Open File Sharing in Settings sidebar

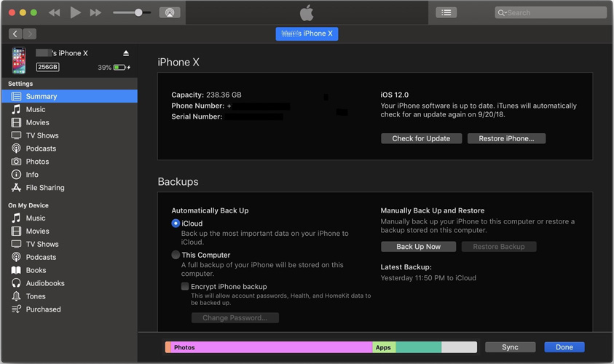point(44,188)
